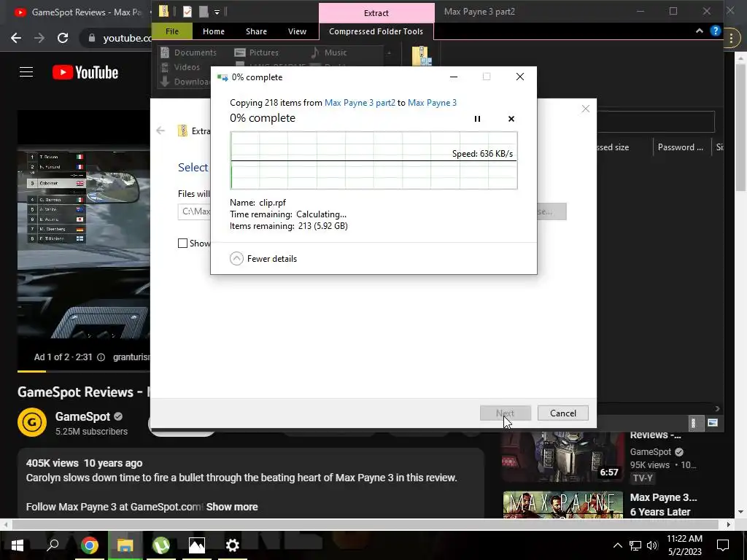Open the Max Payne 3 destination link
747x560 pixels.
[x=432, y=102]
